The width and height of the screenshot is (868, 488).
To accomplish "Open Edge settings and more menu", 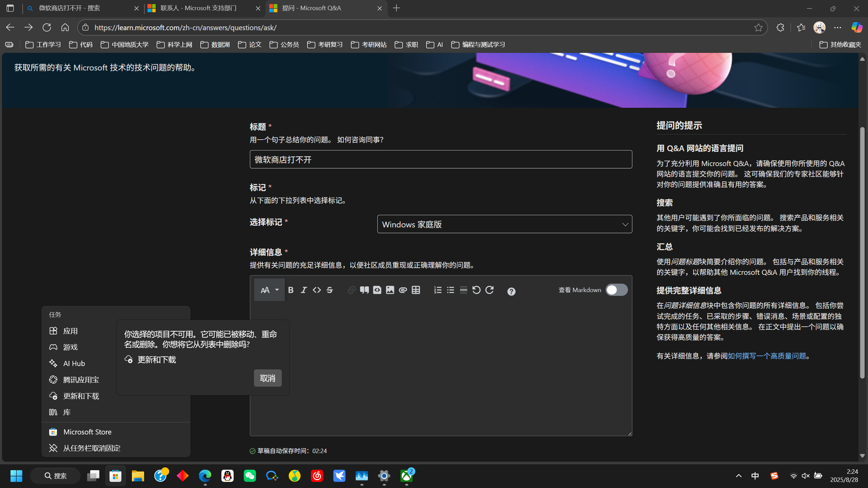I will [x=837, y=27].
